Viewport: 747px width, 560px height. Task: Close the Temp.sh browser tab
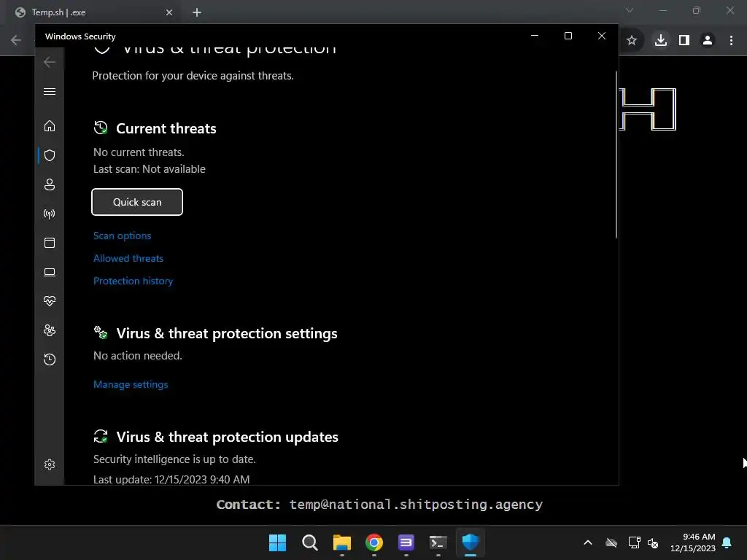169,12
